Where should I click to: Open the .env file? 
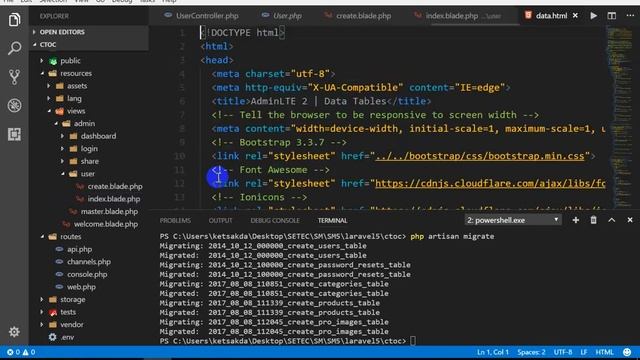coord(67,337)
